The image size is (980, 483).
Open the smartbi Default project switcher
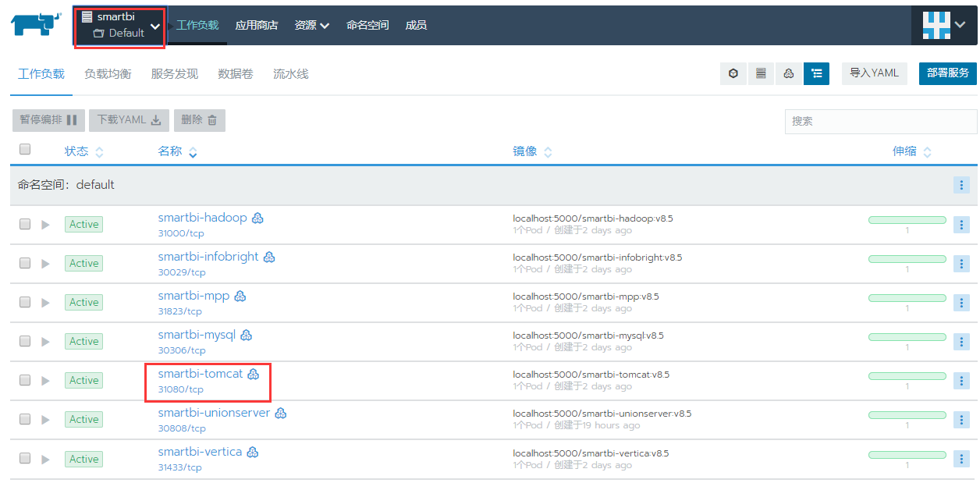120,27
